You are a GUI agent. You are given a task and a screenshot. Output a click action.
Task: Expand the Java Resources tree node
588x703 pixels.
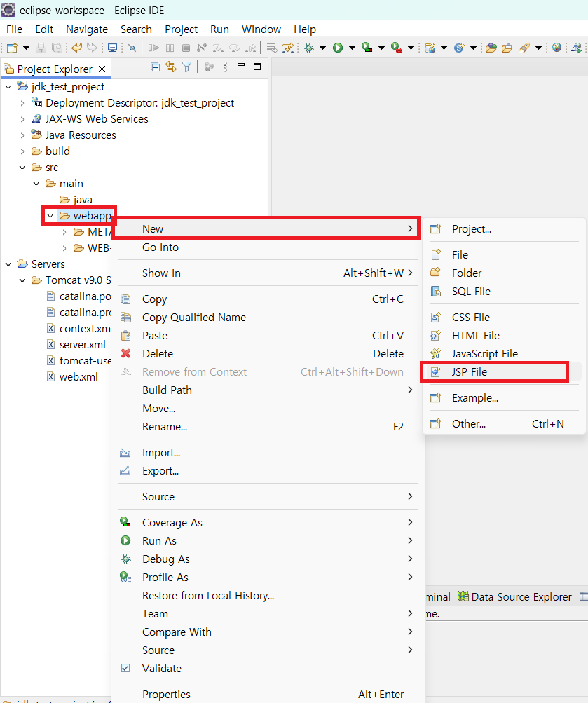click(22, 135)
